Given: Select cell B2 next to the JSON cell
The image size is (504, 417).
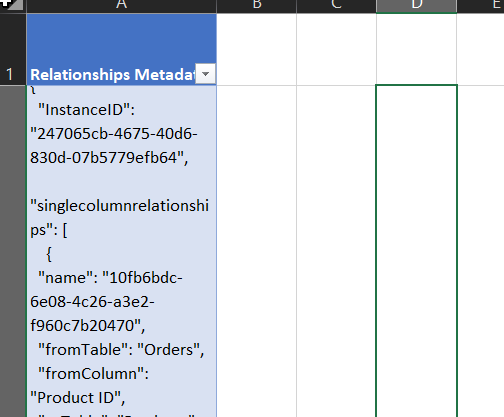Looking at the screenshot, I should (x=257, y=251).
